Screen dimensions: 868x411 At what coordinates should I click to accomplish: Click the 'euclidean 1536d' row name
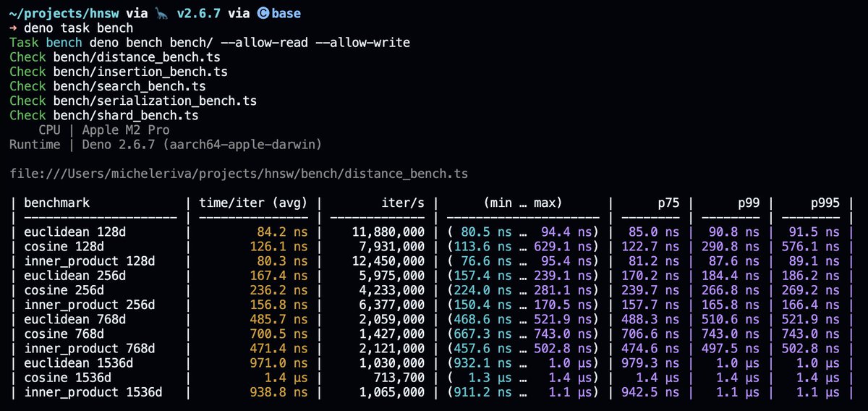79,363
